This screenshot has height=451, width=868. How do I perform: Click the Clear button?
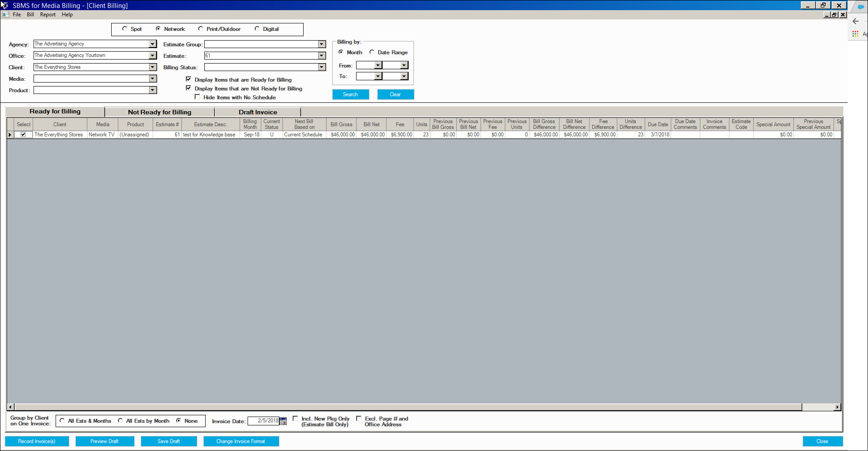pos(395,94)
